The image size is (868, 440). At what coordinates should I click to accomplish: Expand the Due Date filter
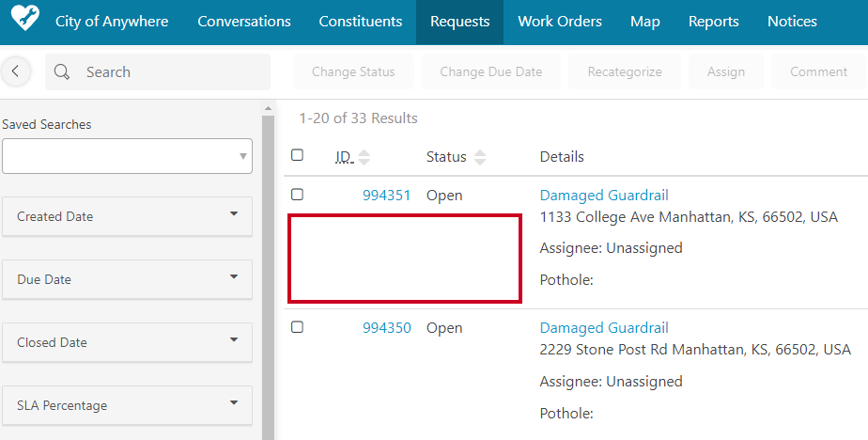[x=128, y=279]
